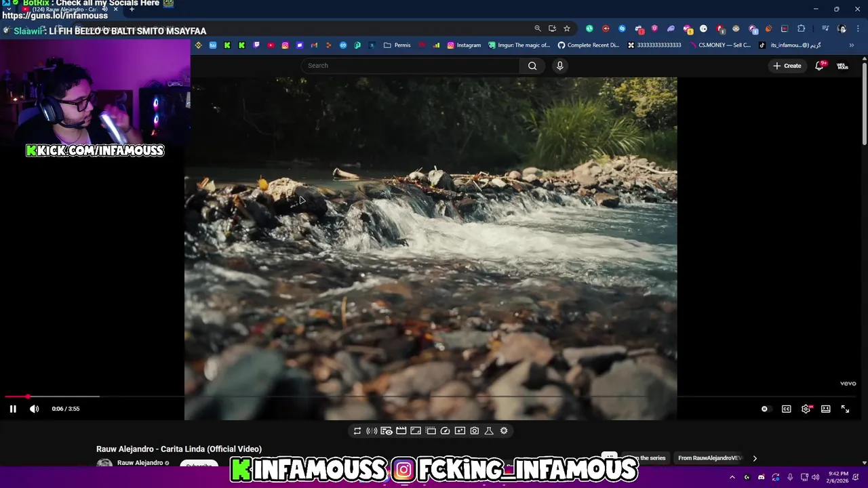Viewport: 868px width, 488px height.
Task: Open the new tab plus button
Action: [132, 9]
